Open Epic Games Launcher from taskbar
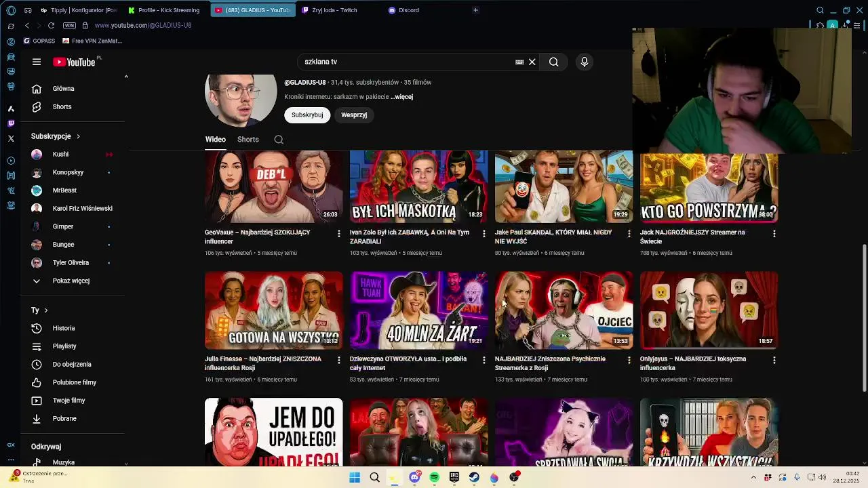 click(x=454, y=477)
